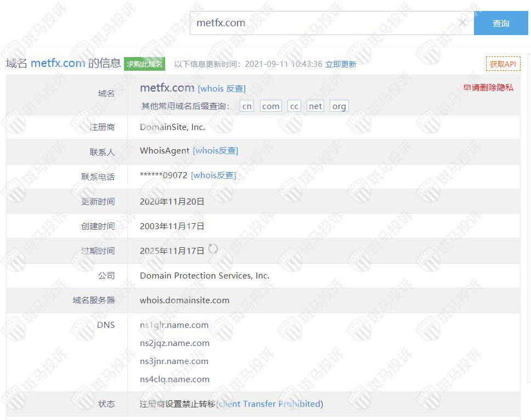Click the refresh icon beside expiration date
Screen dimensions: 531x420
(213, 249)
